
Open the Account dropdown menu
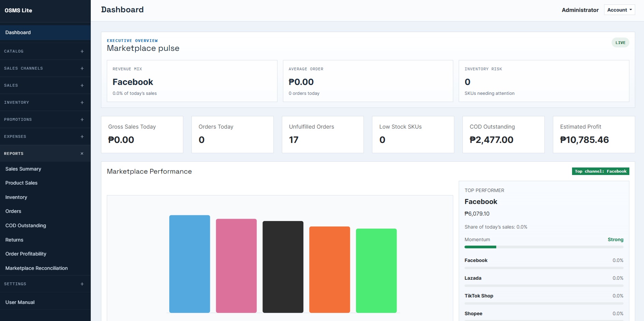pyautogui.click(x=619, y=10)
